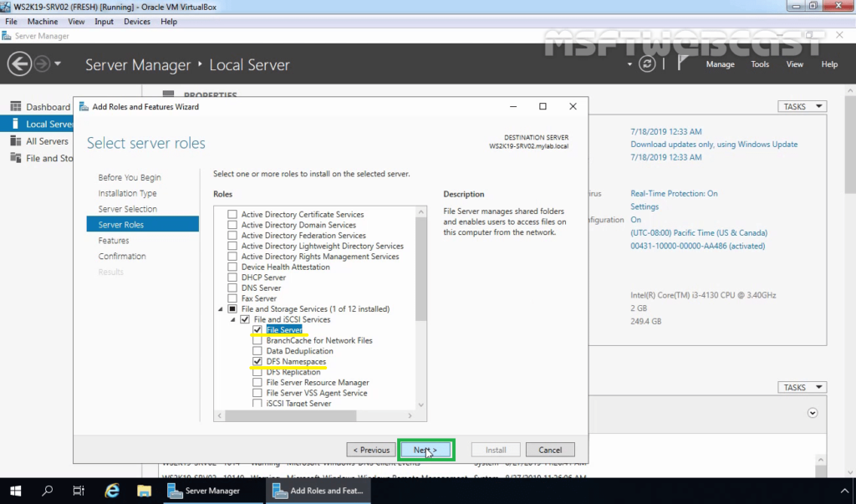Open navigation history dropdown arrow
The width and height of the screenshot is (856, 504).
58,64
